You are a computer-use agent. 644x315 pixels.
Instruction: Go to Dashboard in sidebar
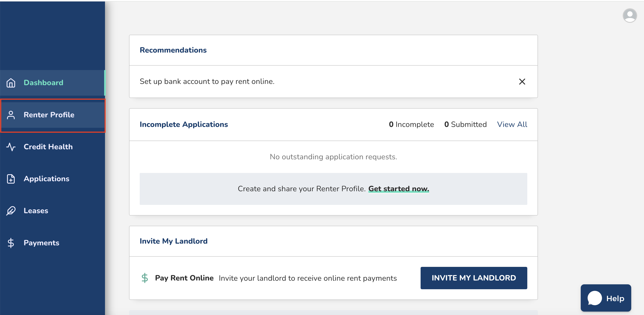(53, 83)
